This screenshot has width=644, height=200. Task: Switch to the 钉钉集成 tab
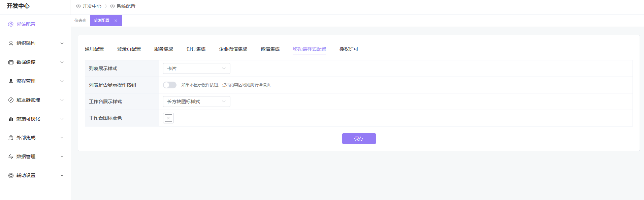pos(196,49)
